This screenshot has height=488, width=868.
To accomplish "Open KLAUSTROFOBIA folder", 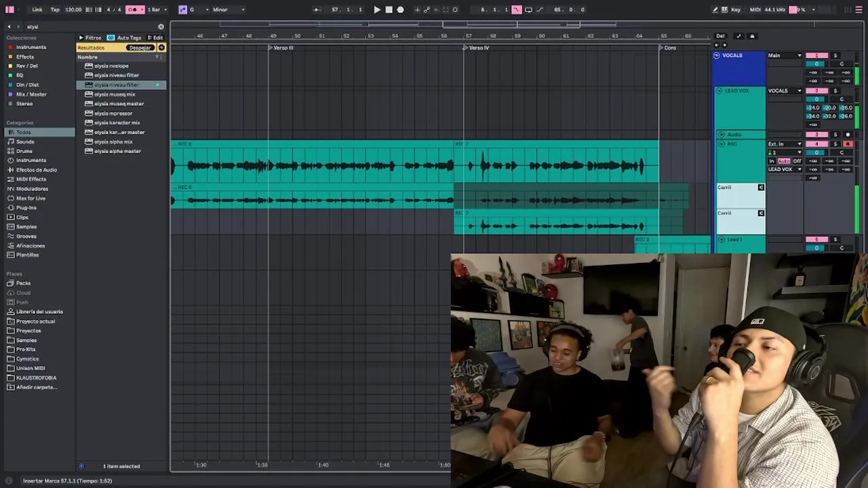I will point(36,378).
